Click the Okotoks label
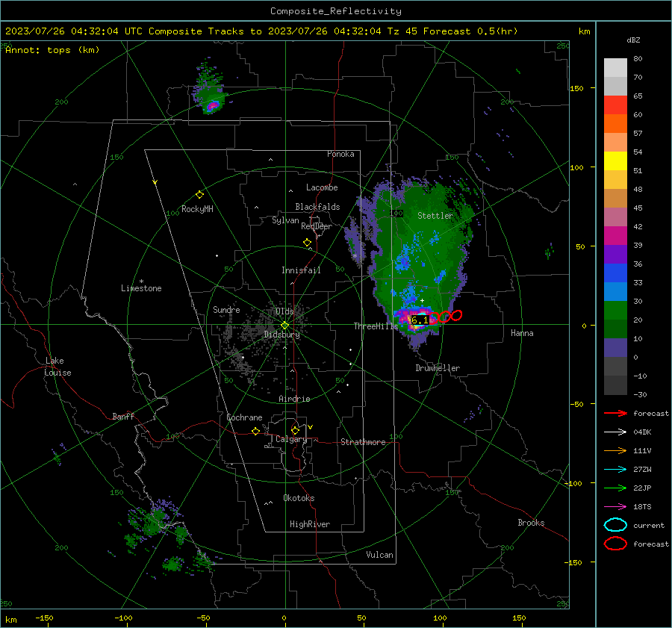Viewport: 672px width, 628px height. point(299,497)
